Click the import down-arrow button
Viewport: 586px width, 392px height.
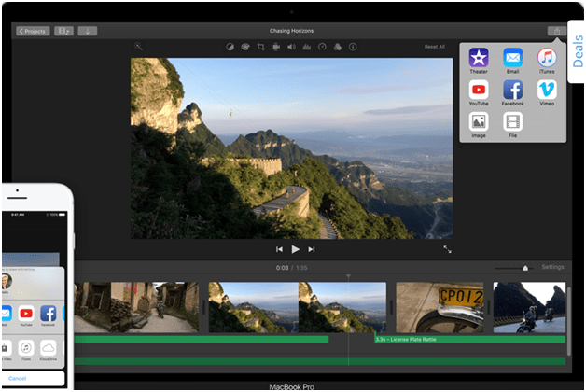pyautogui.click(x=88, y=31)
